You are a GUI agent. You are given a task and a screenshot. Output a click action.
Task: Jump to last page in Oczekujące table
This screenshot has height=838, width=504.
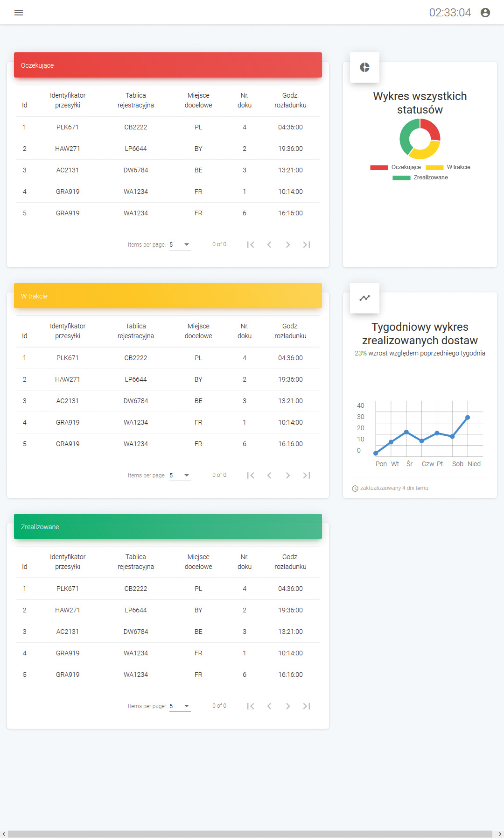click(307, 245)
